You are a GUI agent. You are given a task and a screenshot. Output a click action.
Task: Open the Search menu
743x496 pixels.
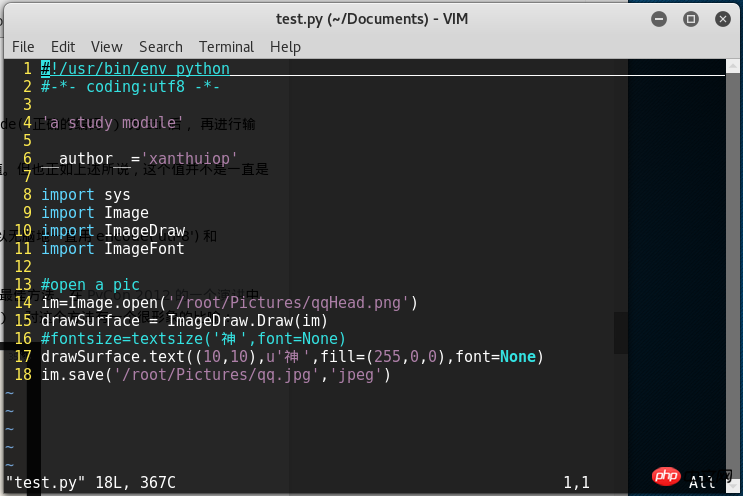pos(160,47)
